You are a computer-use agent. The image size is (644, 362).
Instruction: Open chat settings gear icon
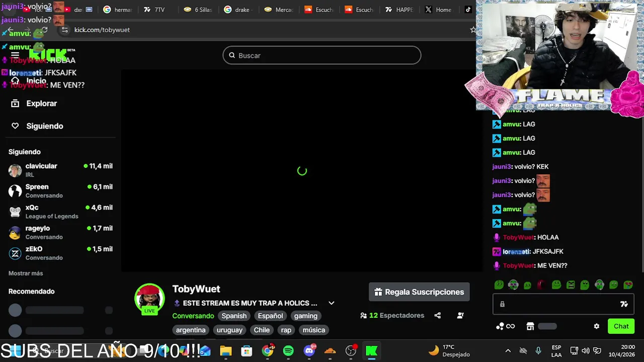pos(597,326)
